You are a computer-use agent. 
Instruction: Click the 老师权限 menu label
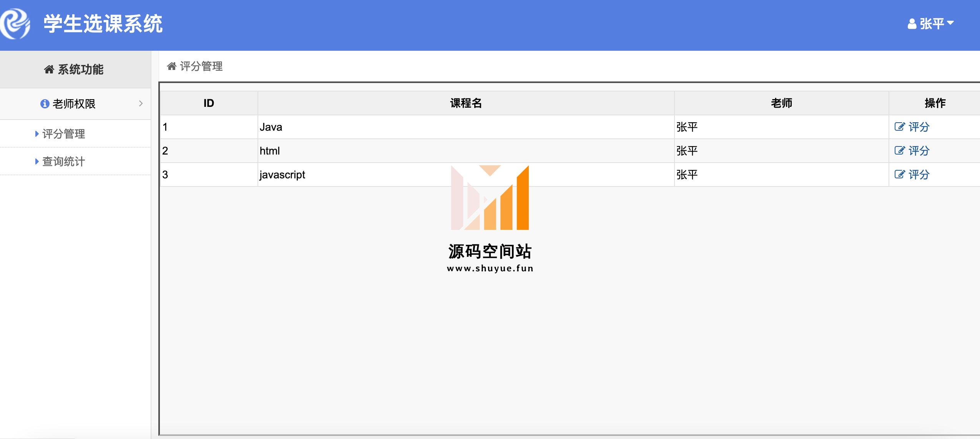coord(74,103)
